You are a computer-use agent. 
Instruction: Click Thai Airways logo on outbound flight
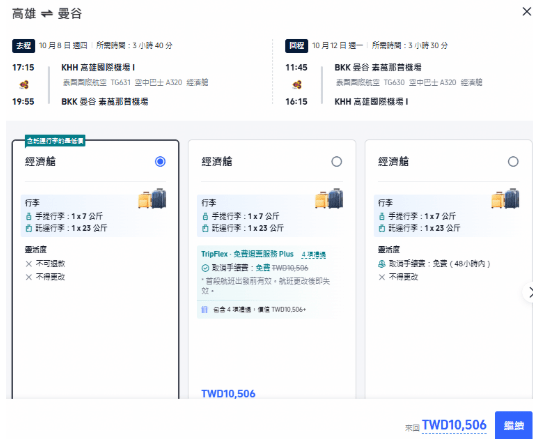(23, 84)
